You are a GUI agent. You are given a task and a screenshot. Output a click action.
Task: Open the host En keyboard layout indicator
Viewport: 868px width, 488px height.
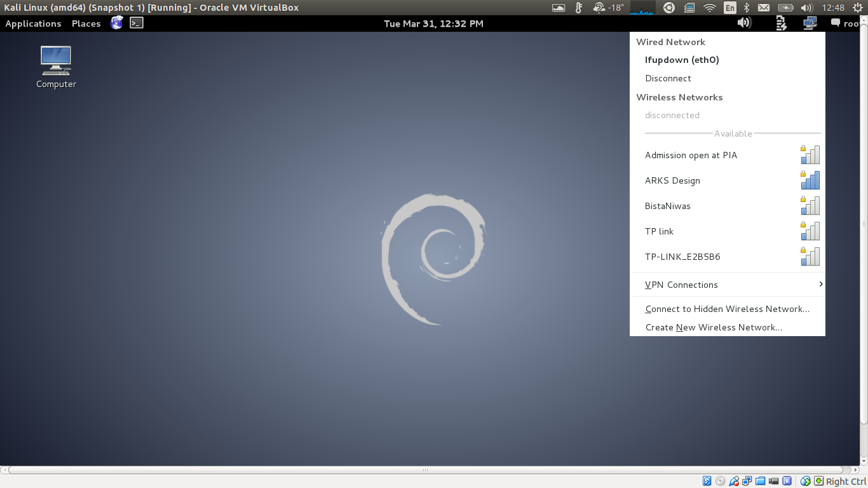tap(730, 8)
